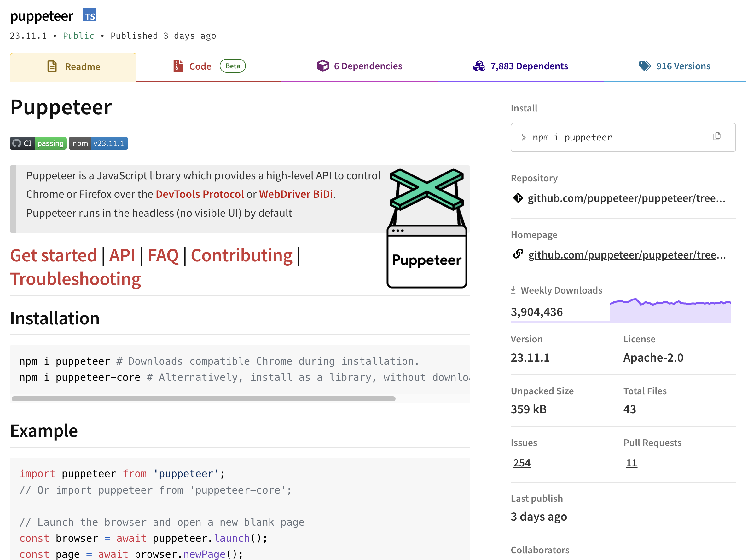Screen dimensions: 754x560
Task: Click the homepage chain-link icon
Action: (x=518, y=254)
